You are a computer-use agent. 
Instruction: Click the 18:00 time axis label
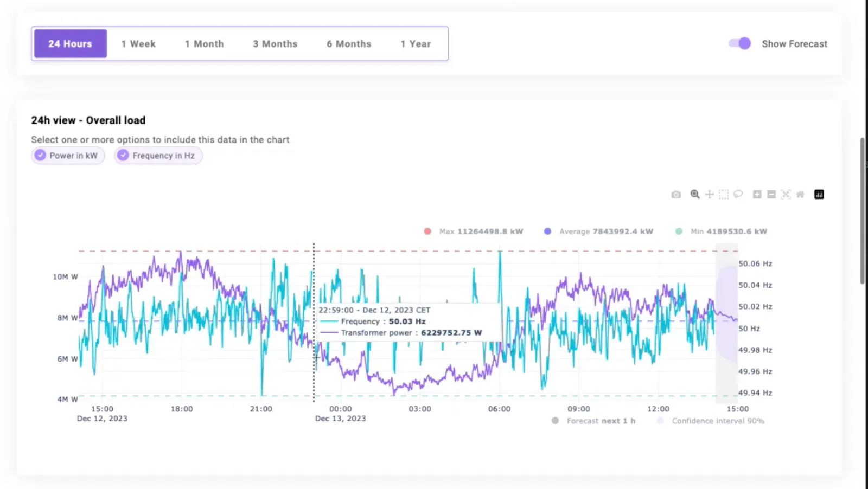[x=182, y=409]
